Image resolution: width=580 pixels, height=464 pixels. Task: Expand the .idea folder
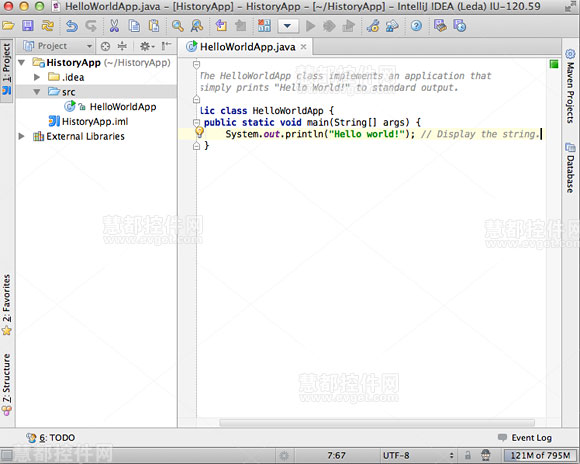(x=37, y=77)
